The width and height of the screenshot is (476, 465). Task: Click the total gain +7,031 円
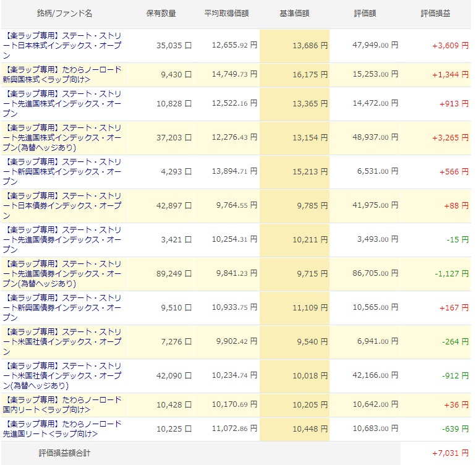[x=450, y=453]
